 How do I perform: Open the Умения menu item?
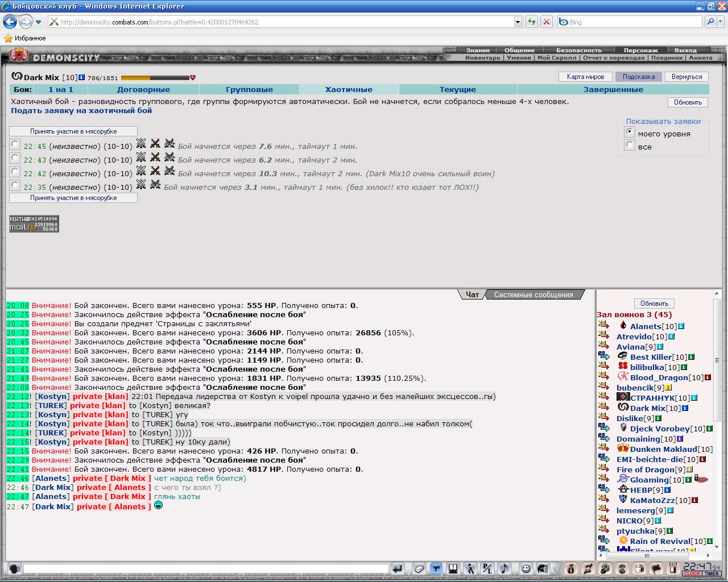[519, 57]
